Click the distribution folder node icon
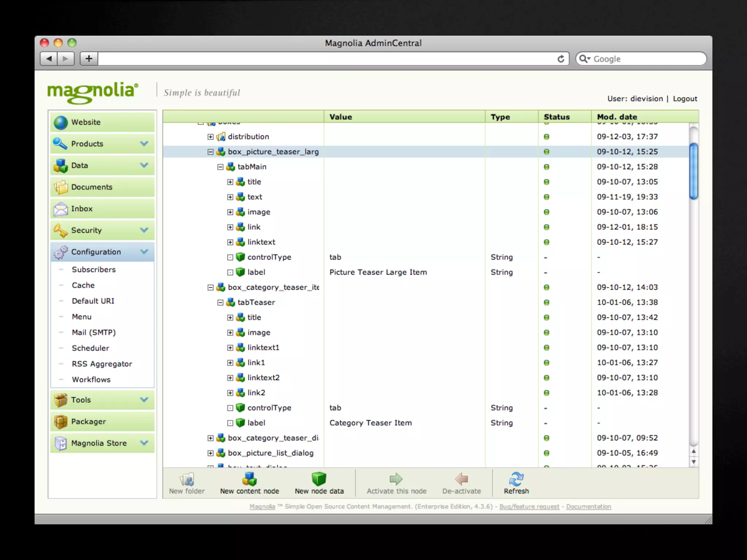 (221, 137)
